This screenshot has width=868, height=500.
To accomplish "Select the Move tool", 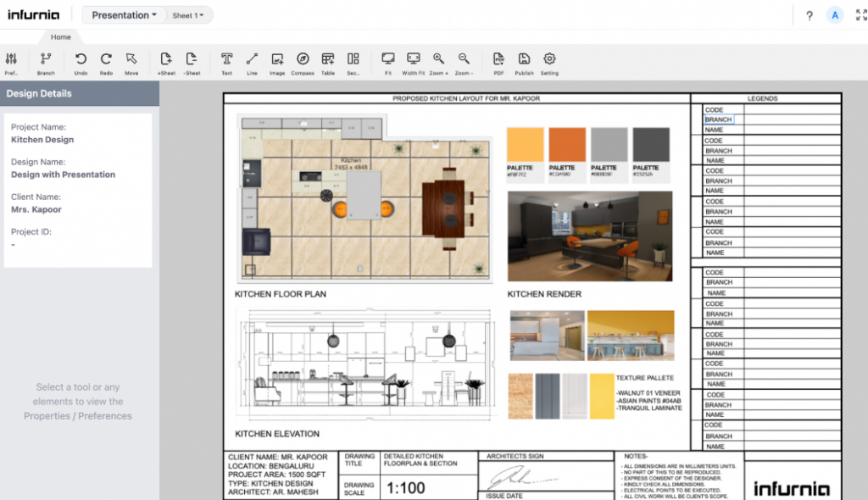I will point(131,63).
